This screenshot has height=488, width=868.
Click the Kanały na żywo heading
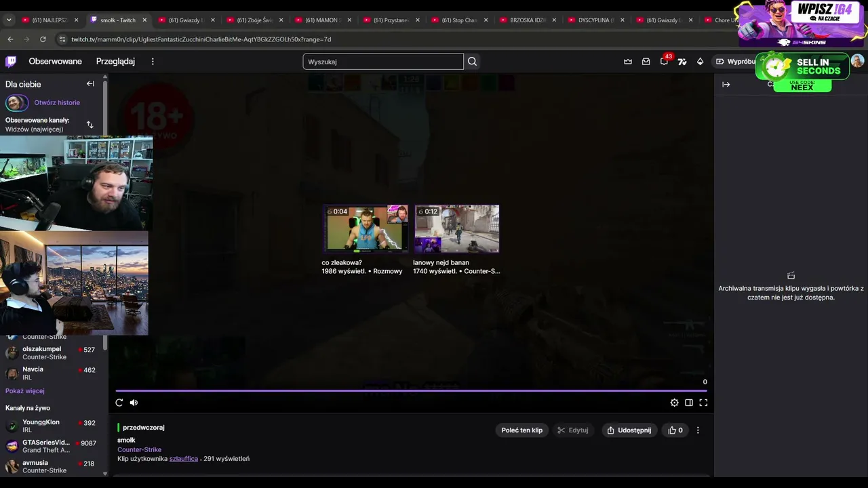28,408
